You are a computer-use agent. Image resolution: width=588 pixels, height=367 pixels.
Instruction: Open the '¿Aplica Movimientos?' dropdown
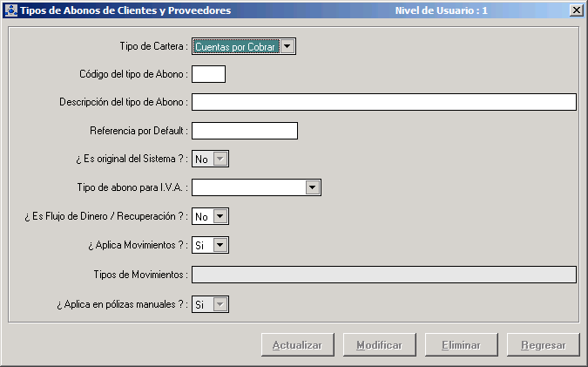[220, 245]
